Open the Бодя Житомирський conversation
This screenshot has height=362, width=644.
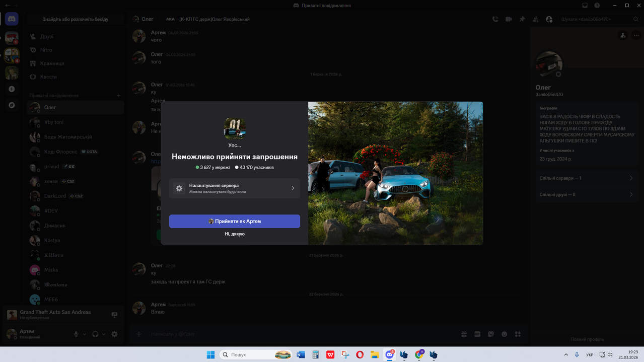tap(76, 137)
